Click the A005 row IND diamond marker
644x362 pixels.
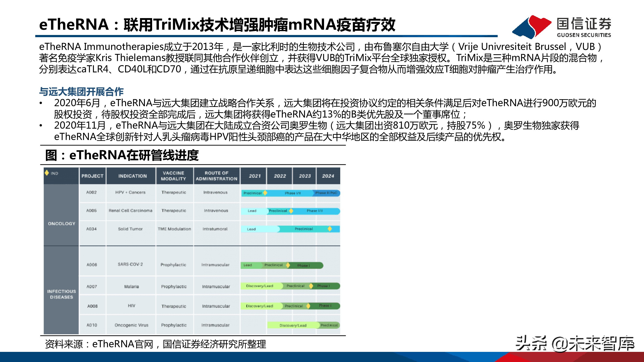[291, 211]
